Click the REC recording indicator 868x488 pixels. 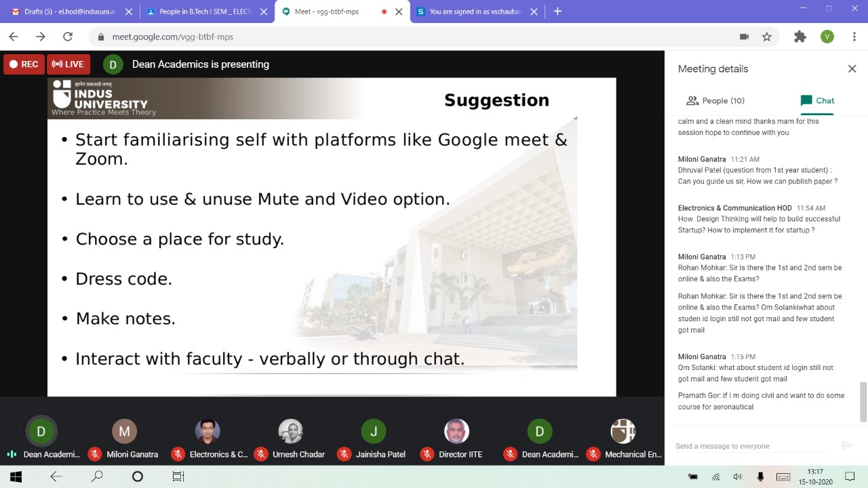pyautogui.click(x=24, y=64)
